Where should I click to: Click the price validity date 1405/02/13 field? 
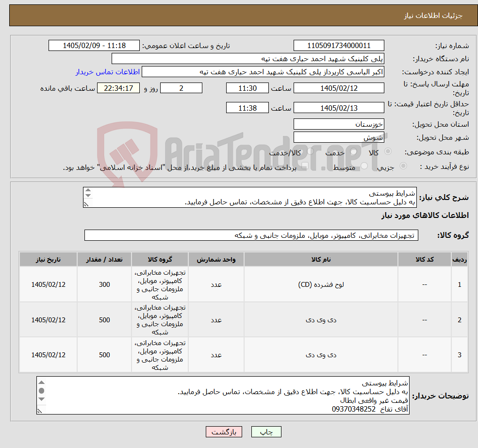[339, 108]
